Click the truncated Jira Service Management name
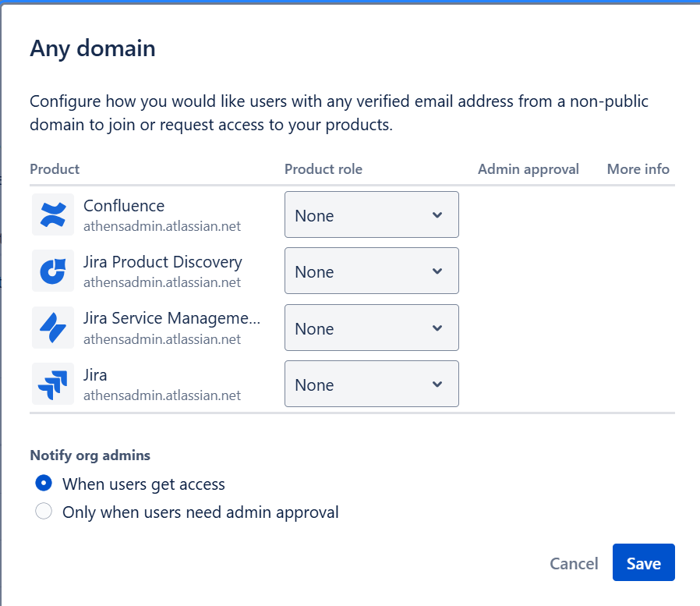The width and height of the screenshot is (700, 606). pyautogui.click(x=171, y=318)
